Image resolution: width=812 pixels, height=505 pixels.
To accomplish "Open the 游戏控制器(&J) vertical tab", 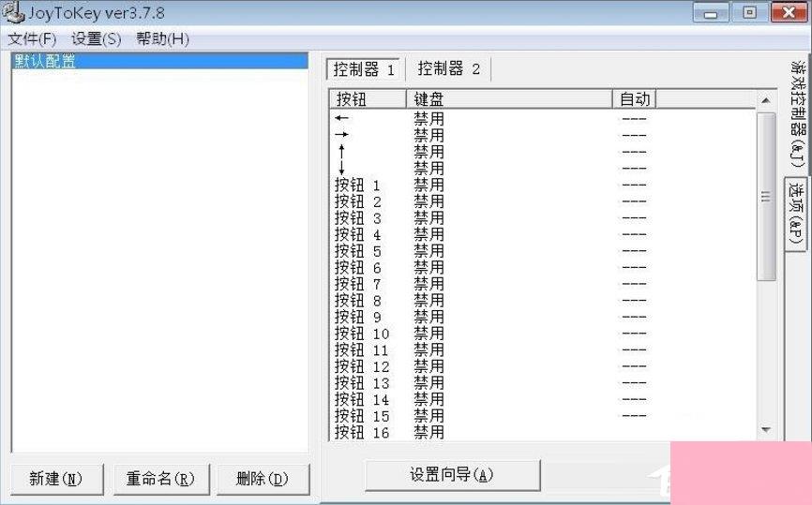I will click(x=798, y=115).
